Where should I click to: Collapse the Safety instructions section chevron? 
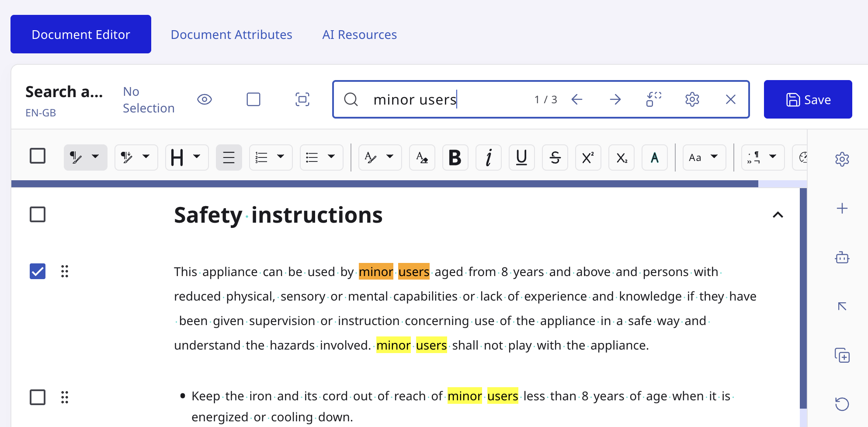click(778, 215)
